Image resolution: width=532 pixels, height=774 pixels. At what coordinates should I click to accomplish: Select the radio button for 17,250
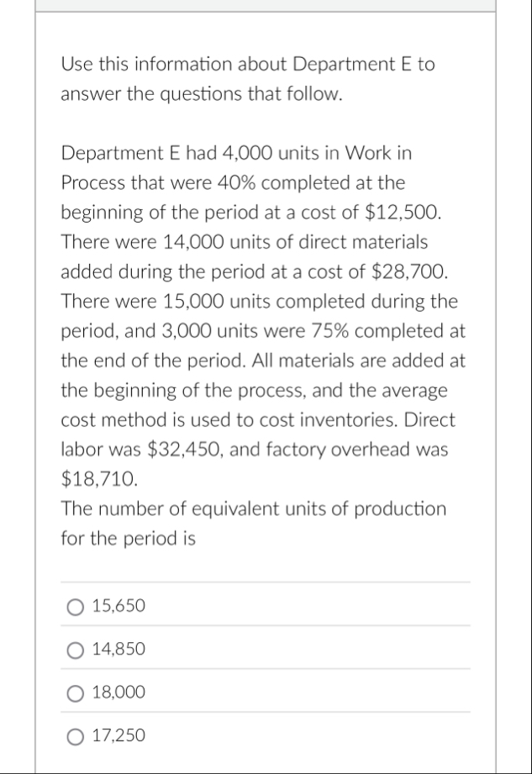pyautogui.click(x=76, y=735)
